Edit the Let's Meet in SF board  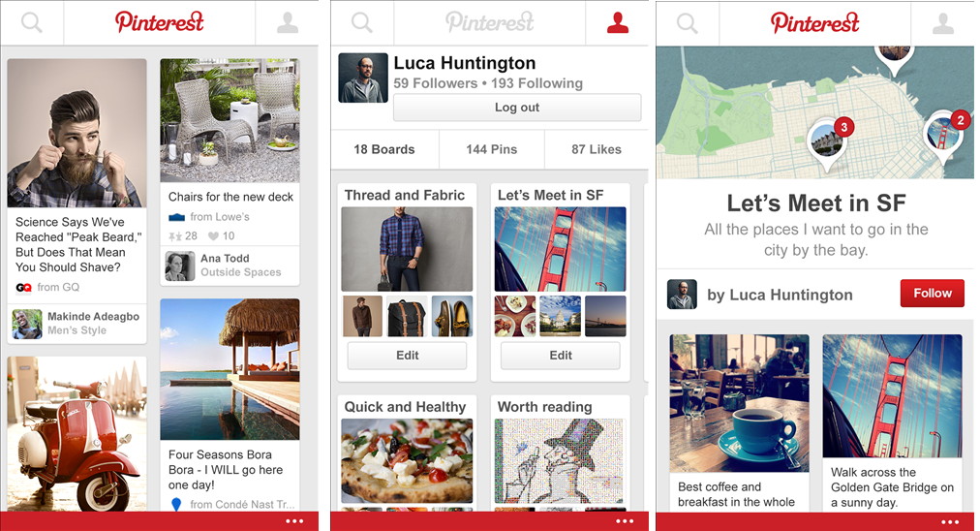561,356
